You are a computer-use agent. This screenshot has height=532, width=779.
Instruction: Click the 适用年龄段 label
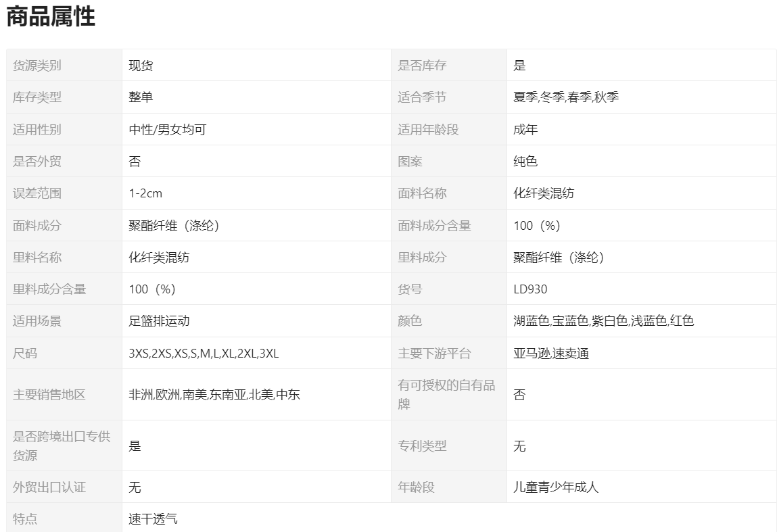[x=428, y=130]
